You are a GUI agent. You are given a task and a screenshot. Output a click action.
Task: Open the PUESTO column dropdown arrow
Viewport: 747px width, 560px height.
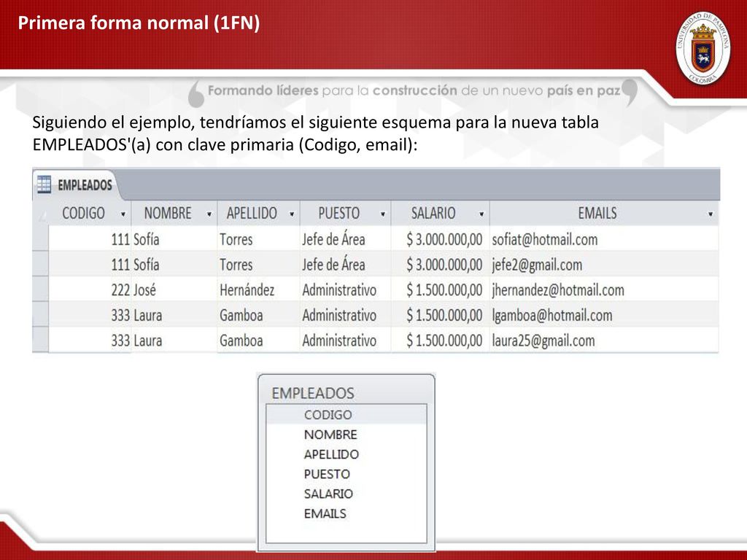click(382, 214)
